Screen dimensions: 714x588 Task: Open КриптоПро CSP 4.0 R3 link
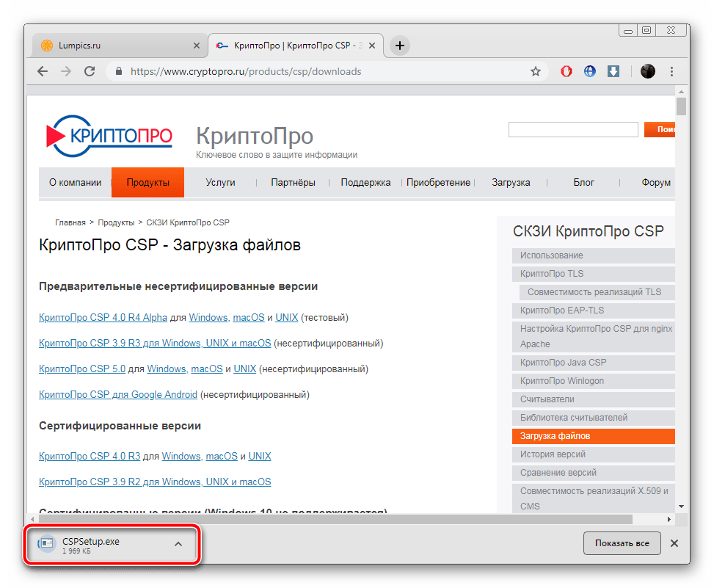(x=90, y=457)
